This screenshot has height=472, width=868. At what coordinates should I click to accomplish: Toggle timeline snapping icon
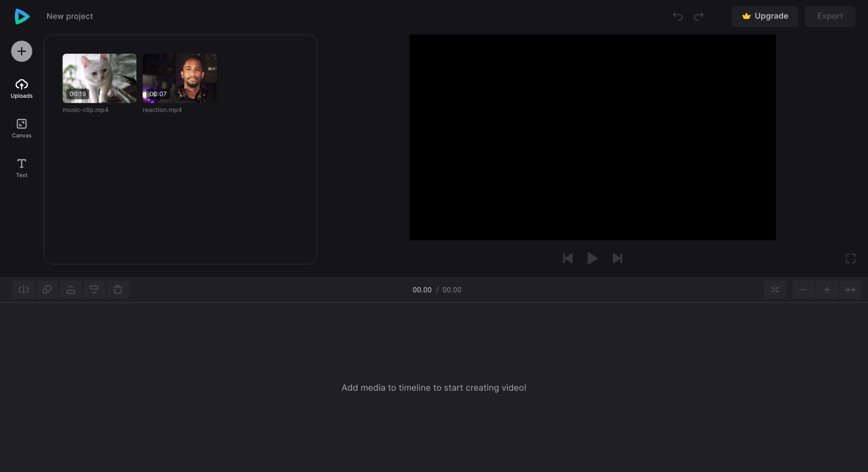[775, 290]
